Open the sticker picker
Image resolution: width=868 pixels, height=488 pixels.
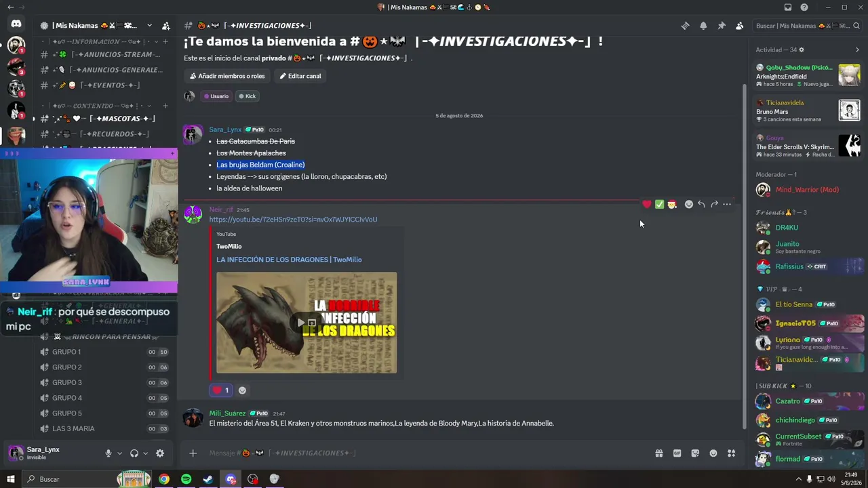695,453
